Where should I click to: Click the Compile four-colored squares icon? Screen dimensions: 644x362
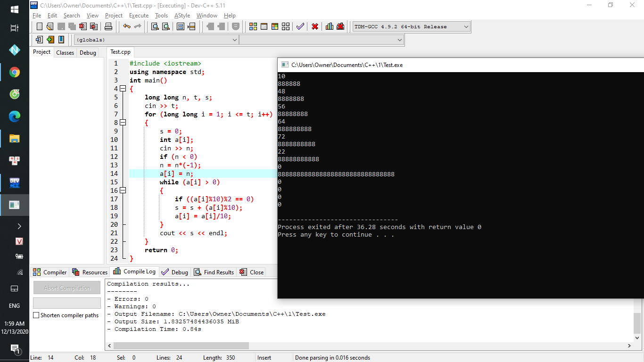point(253,27)
